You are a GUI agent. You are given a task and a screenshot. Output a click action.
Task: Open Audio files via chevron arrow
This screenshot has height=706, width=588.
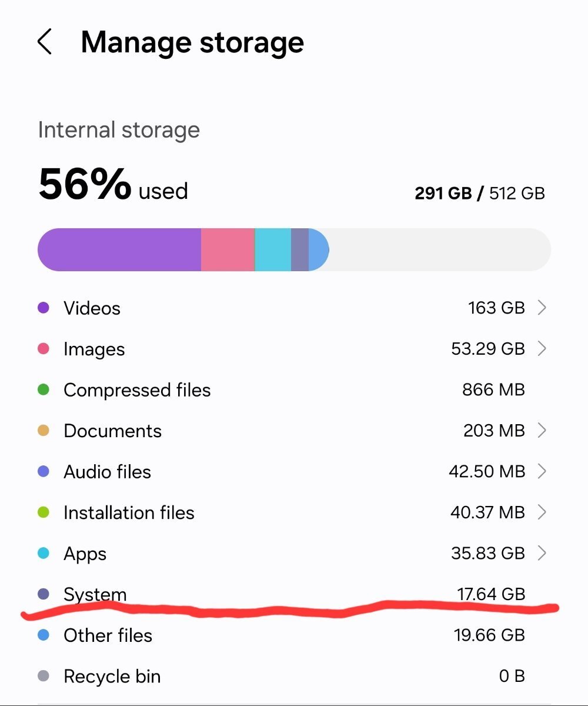(542, 471)
